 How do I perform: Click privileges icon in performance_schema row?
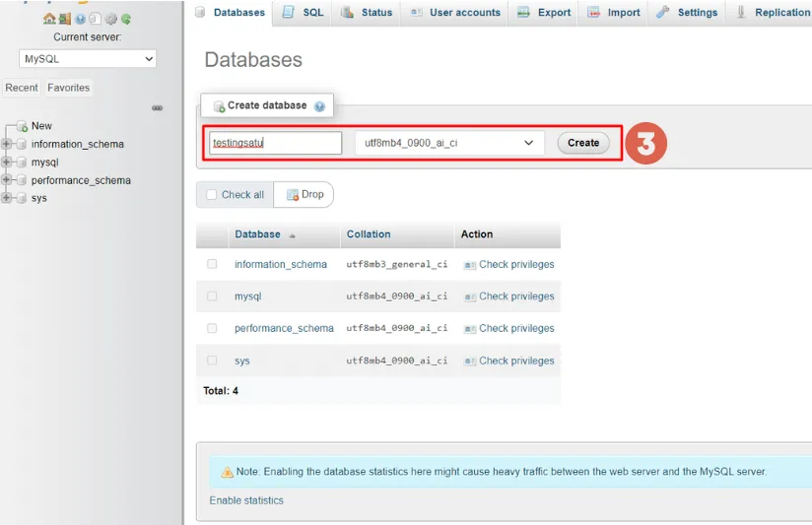point(470,329)
